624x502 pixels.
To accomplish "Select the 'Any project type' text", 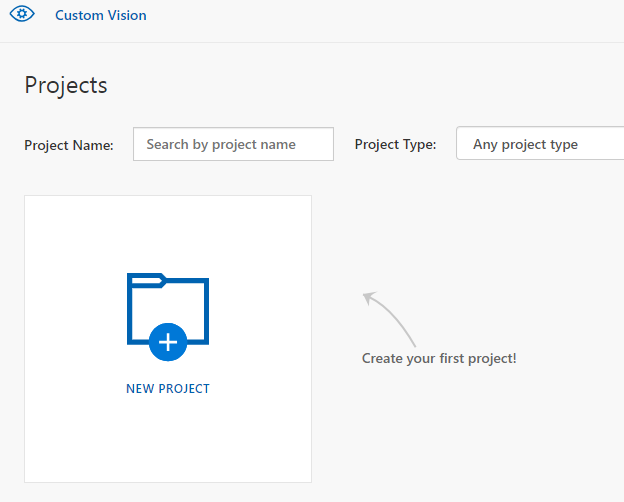I will click(525, 144).
